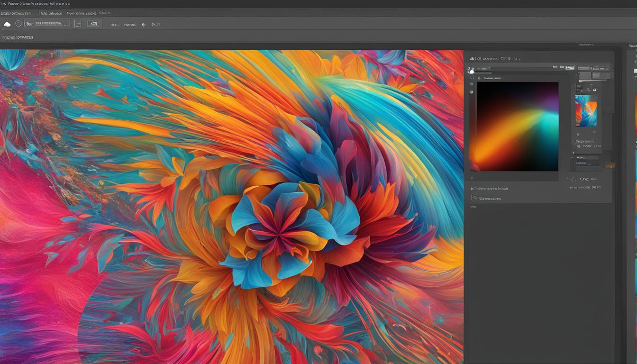Image resolution: width=637 pixels, height=364 pixels.
Task: Click the layer thumbnail in the layers panel
Action: pyautogui.click(x=586, y=111)
